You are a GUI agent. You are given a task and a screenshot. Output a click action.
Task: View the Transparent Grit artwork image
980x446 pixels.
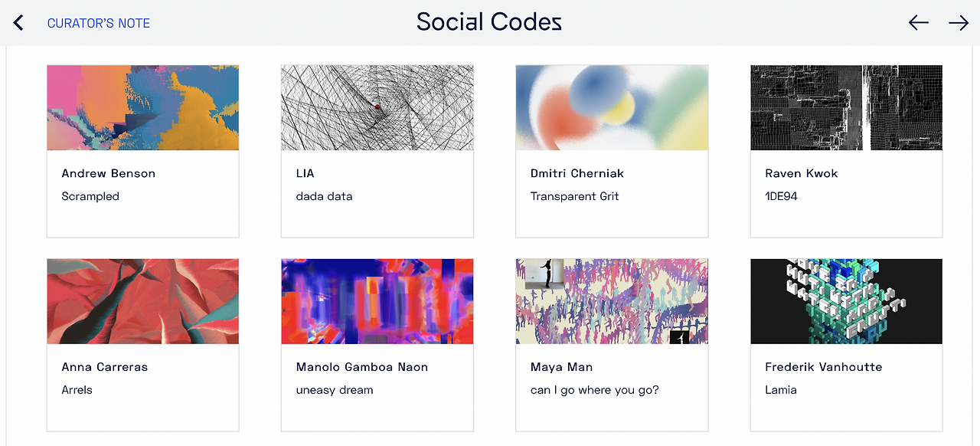[612, 107]
